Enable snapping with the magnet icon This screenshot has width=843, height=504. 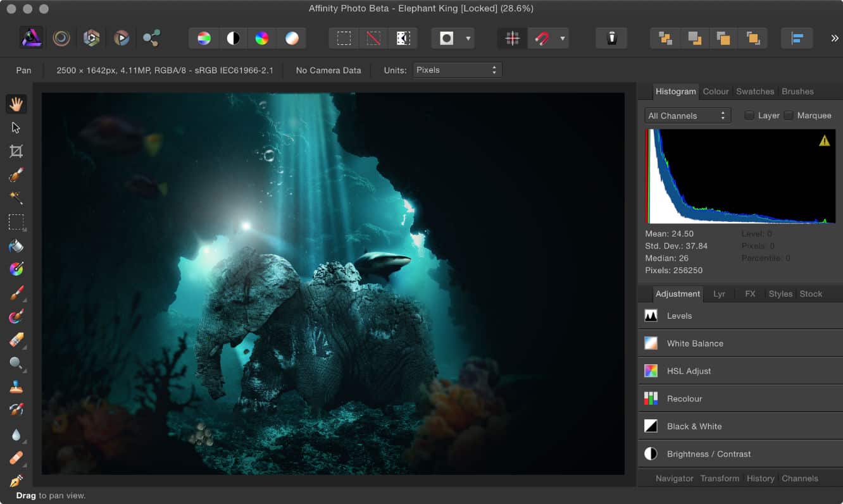click(541, 38)
